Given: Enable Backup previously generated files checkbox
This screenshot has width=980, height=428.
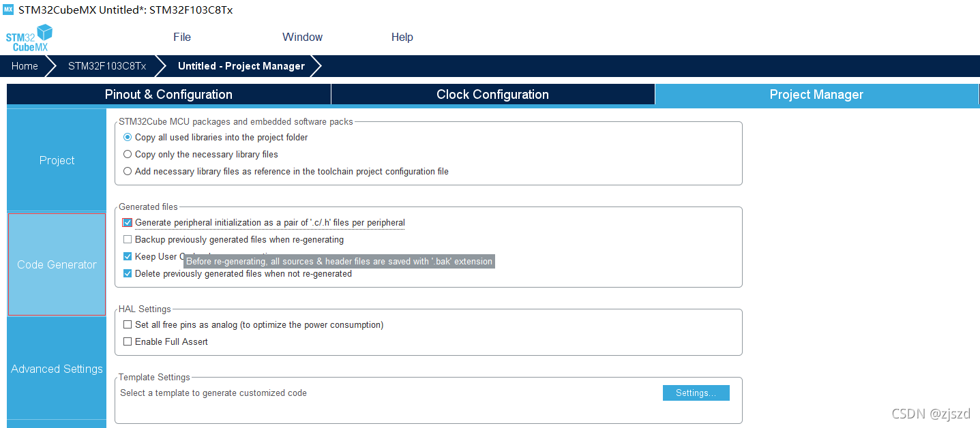Looking at the screenshot, I should click(x=128, y=240).
